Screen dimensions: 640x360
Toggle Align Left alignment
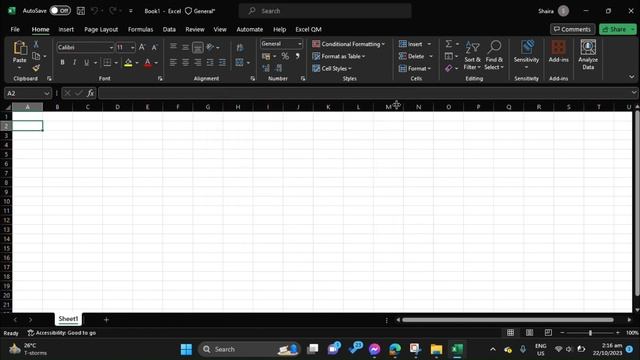click(173, 62)
